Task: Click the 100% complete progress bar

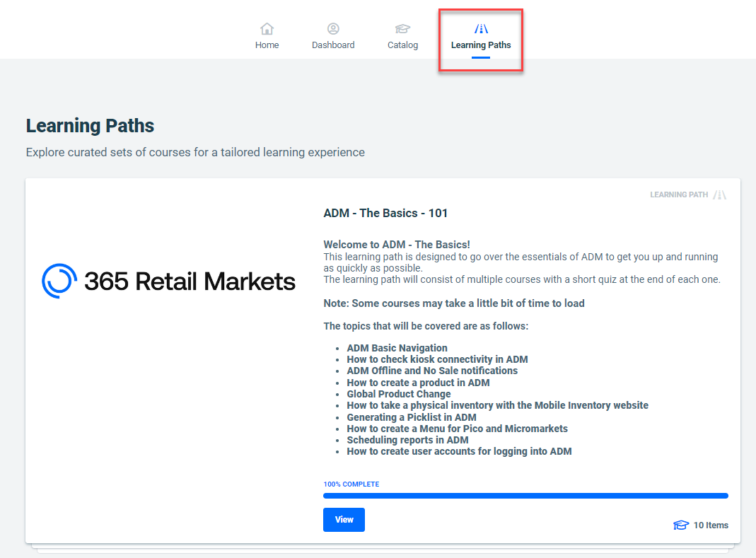Action: pyautogui.click(x=525, y=496)
